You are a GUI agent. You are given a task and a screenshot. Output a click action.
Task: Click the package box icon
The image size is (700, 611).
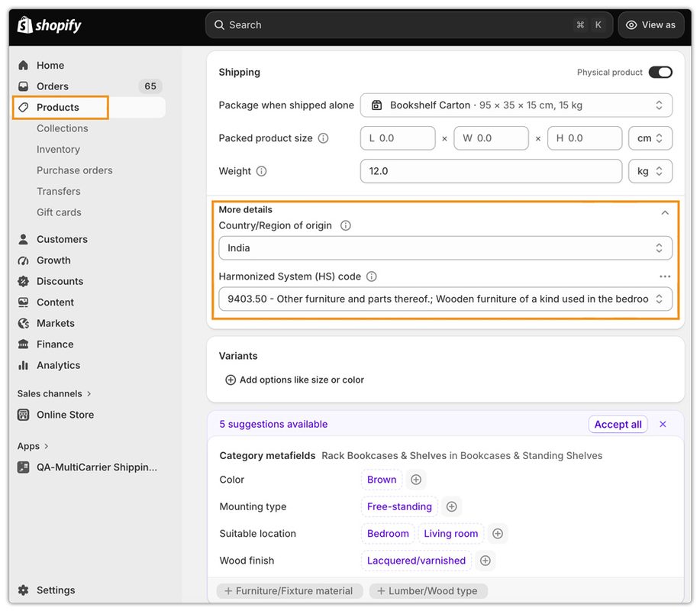coord(377,105)
